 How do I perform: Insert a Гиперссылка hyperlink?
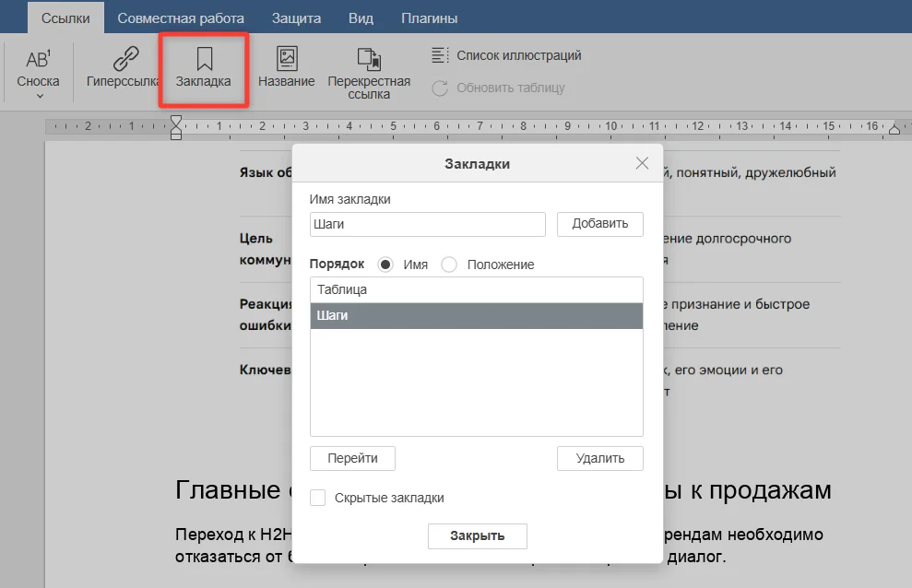point(124,67)
